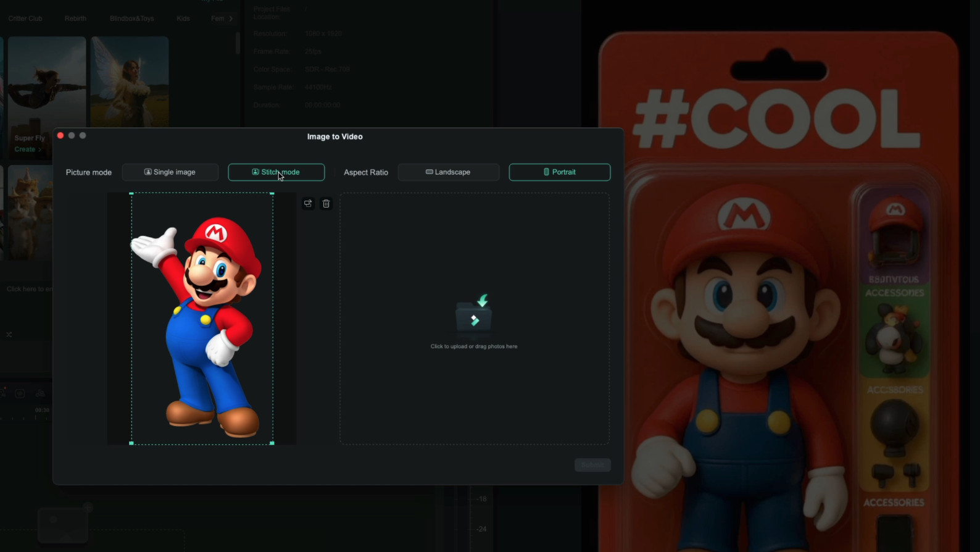Screen dimensions: 980x552
Task: Click top-left crop handle of Mario image
Action: point(131,193)
